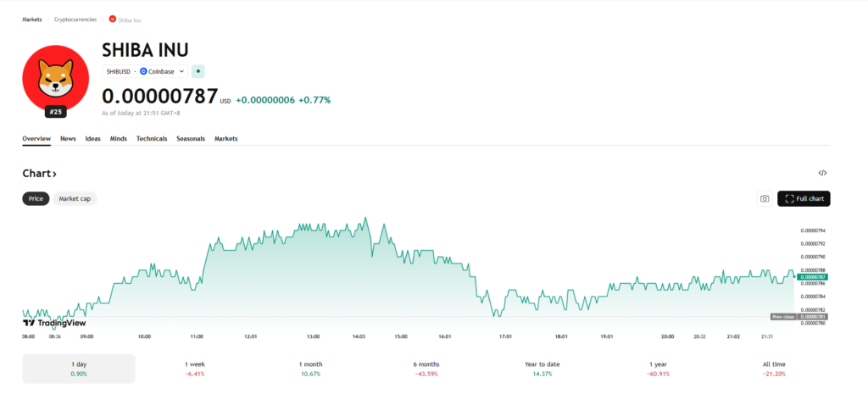Image resolution: width=868 pixels, height=394 pixels.
Task: Switch chart to Market cap view
Action: pyautogui.click(x=75, y=198)
